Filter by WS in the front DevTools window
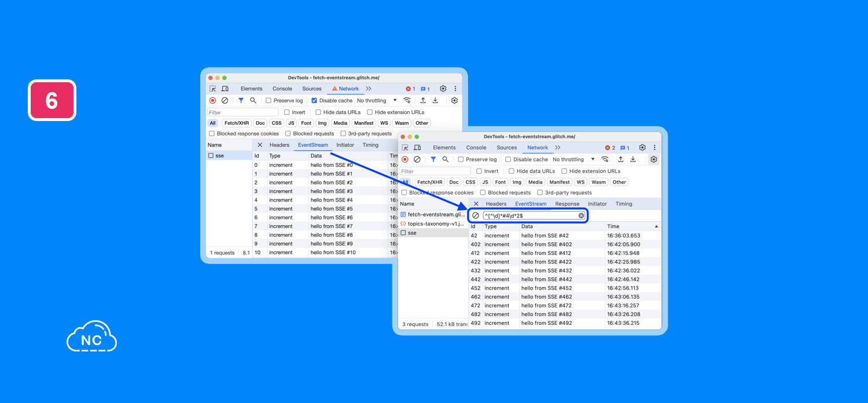Viewport: 868px width, 403px height. click(580, 182)
